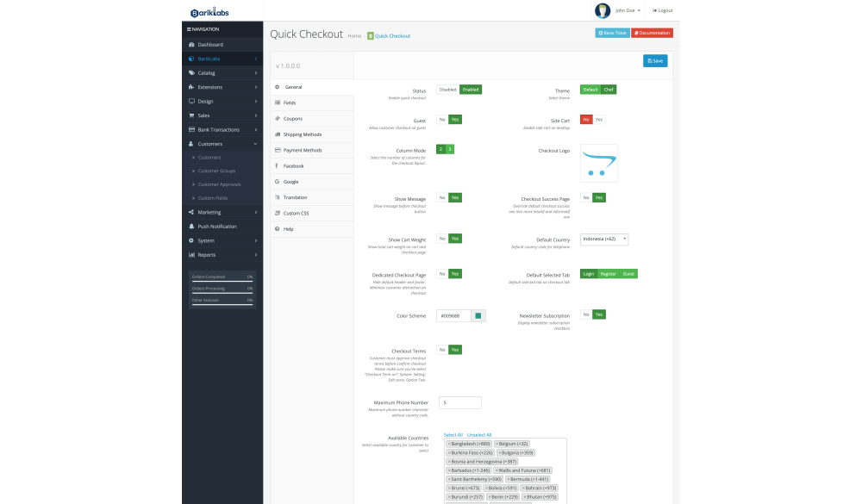
Task: Set Status to Disabled
Action: (x=447, y=90)
